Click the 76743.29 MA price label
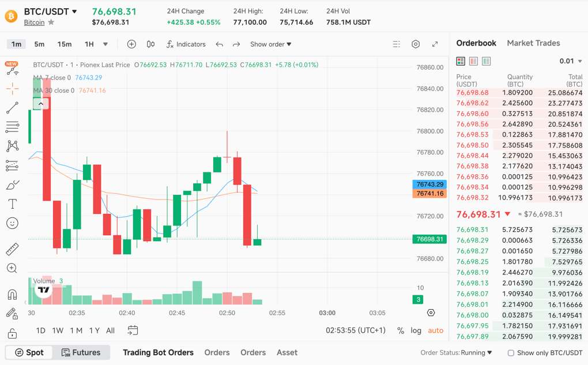This screenshot has width=588, height=365. pos(429,184)
